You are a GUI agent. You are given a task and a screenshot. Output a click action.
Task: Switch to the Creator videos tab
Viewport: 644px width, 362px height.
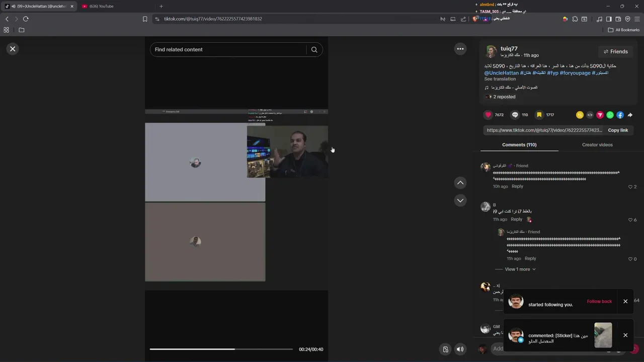tap(597, 145)
